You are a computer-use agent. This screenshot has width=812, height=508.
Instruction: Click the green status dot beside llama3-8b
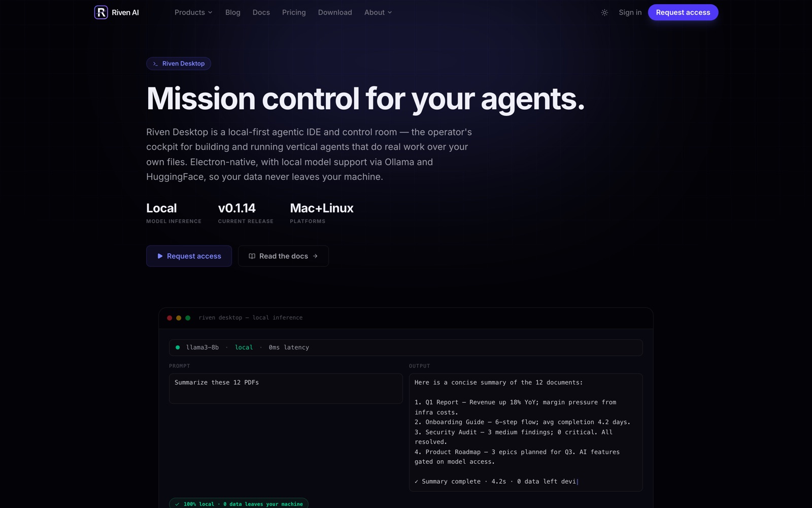[178, 347]
